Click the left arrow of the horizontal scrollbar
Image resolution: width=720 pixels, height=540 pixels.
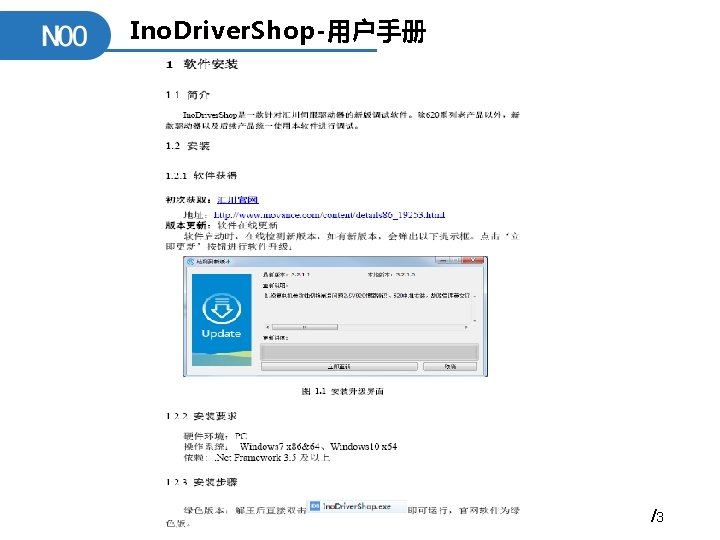268,327
